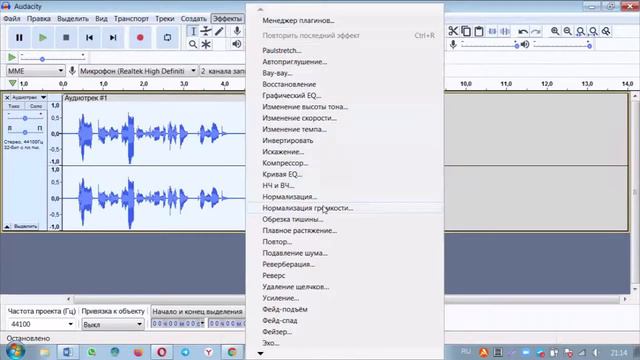Choose Paulstretch effect
Image resolution: width=640 pixels, height=360 pixels.
pos(345,51)
